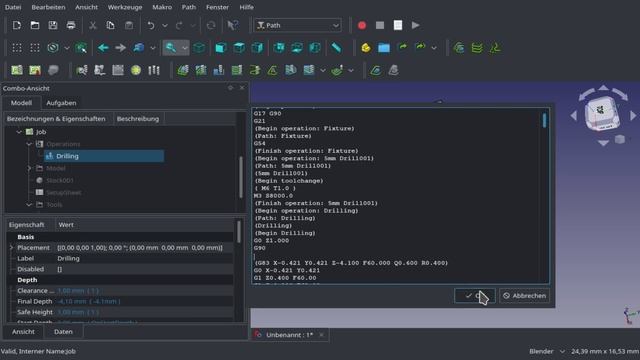
Task: Select the Unbenannt : 1* document tab
Action: [x=289, y=335]
